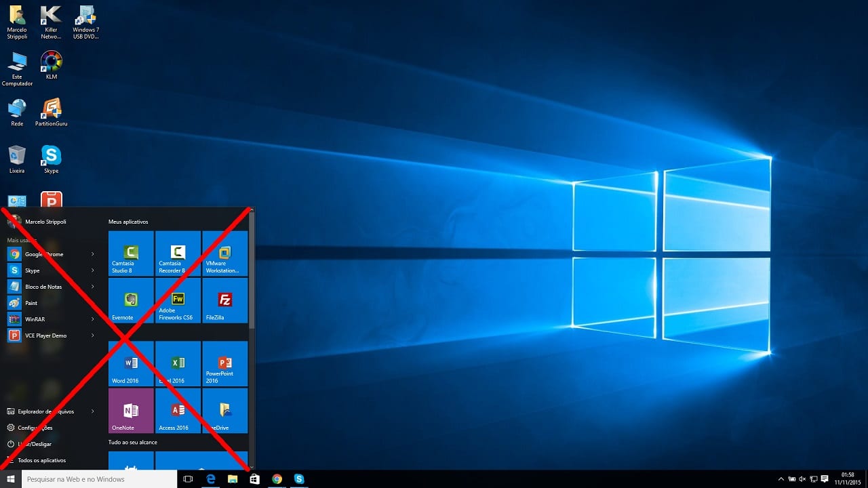This screenshot has width=868, height=488.
Task: Launch Microsoft Edge from the taskbar
Action: 211,479
